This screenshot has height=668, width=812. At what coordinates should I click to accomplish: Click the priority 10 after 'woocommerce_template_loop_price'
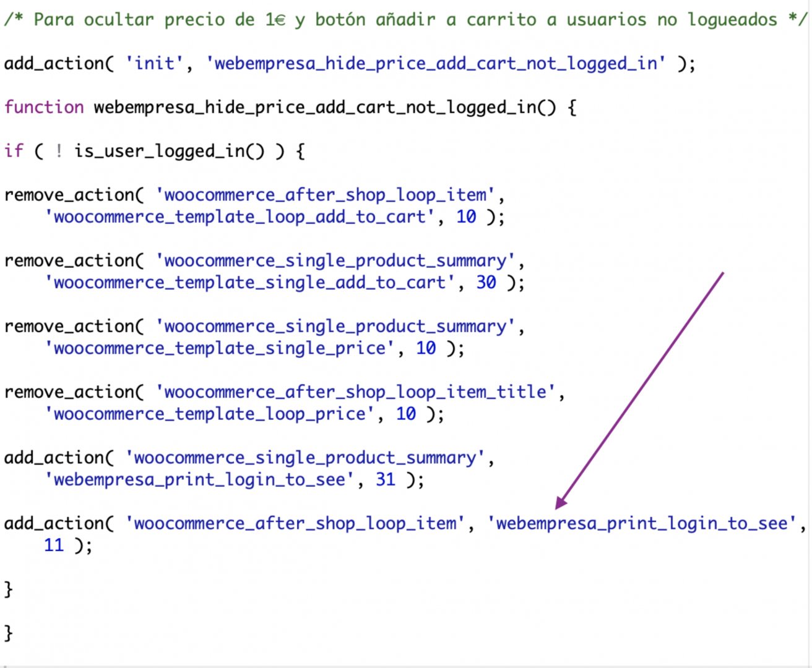point(406,414)
